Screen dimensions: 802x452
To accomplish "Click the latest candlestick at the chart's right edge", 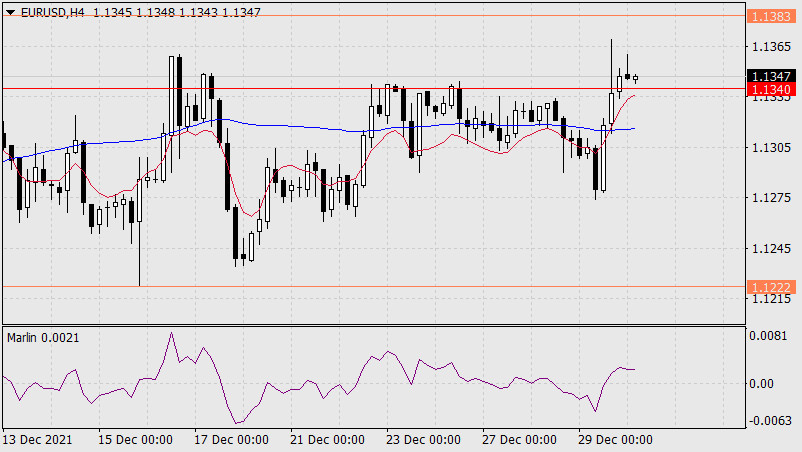I will (x=635, y=78).
